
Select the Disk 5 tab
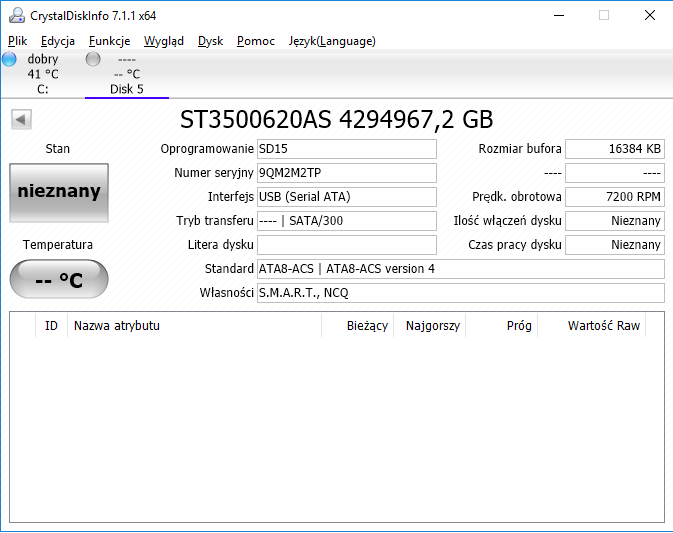click(x=127, y=74)
